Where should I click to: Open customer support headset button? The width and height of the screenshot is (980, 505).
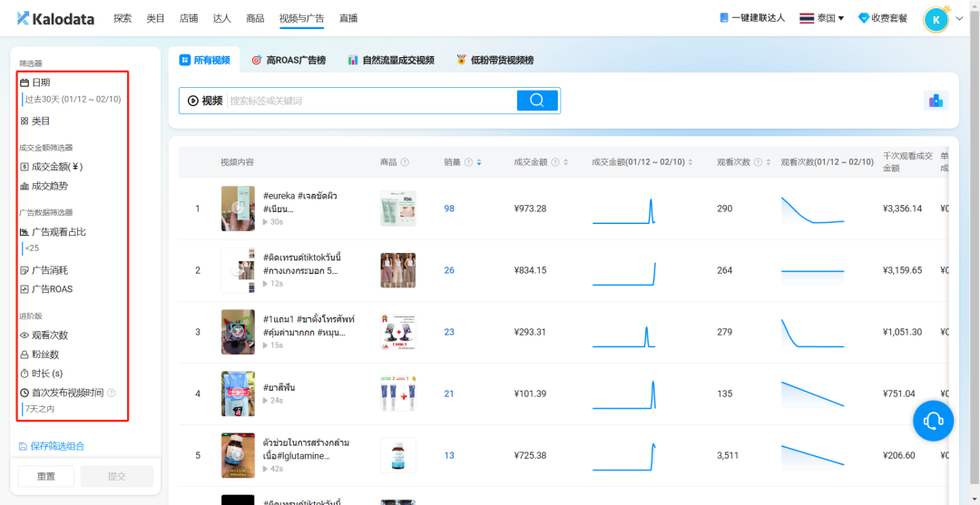(x=933, y=421)
